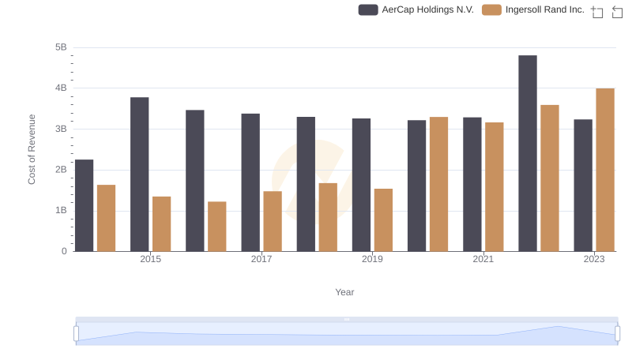Click the 2021 label on the x-axis

pyautogui.click(x=483, y=259)
